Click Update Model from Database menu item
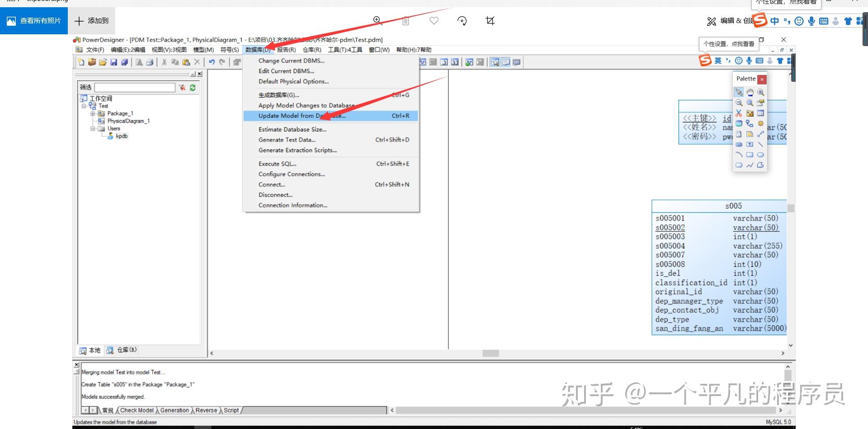The width and height of the screenshot is (868, 429). pos(301,116)
